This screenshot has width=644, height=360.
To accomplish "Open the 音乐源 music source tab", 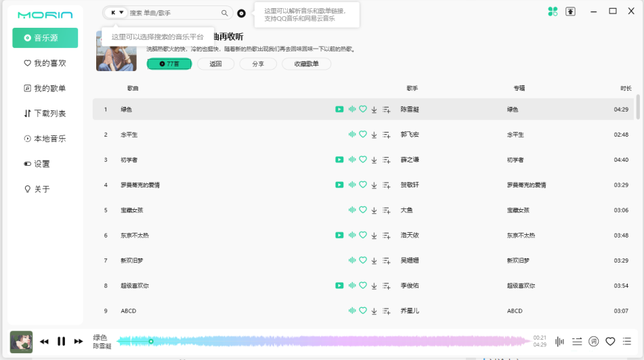I will [x=45, y=38].
